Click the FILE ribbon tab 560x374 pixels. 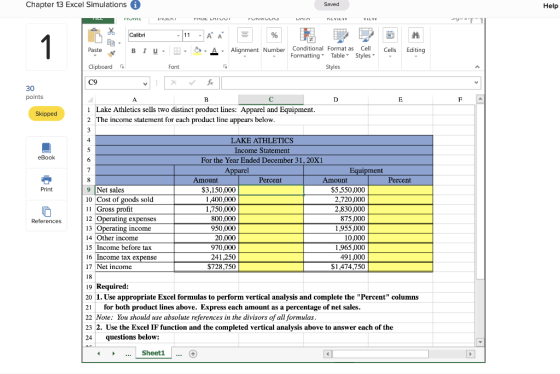tap(98, 20)
